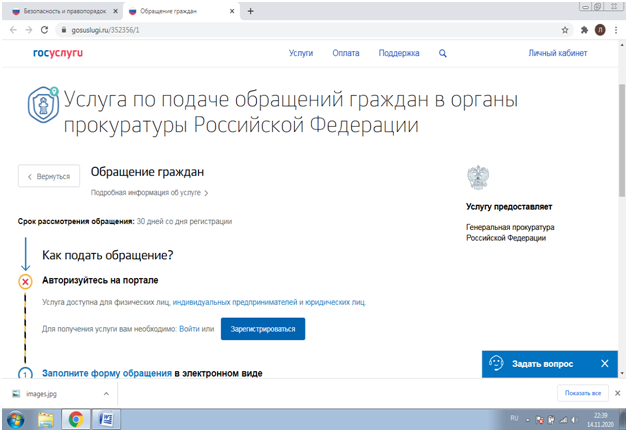The image size is (628, 432).
Task: Open индивидуальных предпринимателей link
Action: tap(235, 302)
